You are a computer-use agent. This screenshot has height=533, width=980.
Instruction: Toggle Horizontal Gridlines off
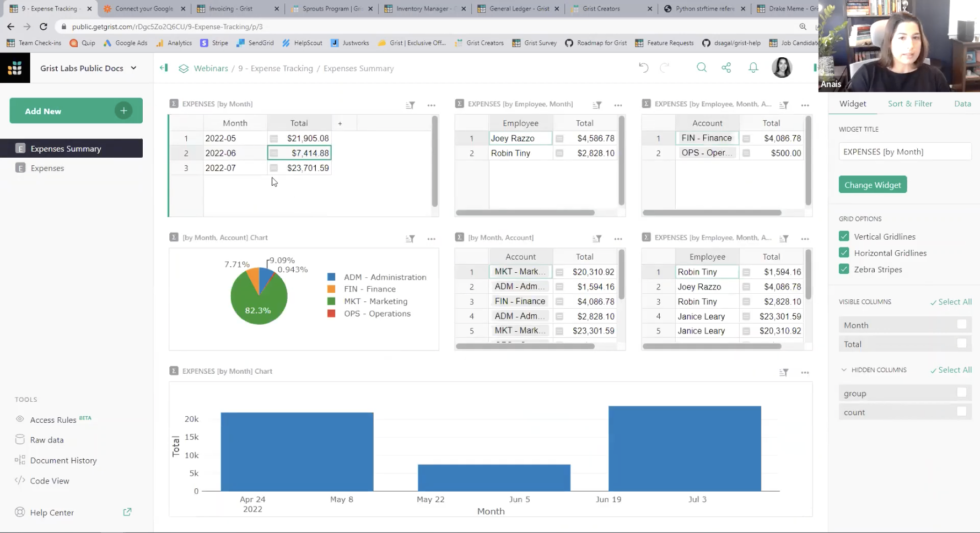click(x=844, y=252)
